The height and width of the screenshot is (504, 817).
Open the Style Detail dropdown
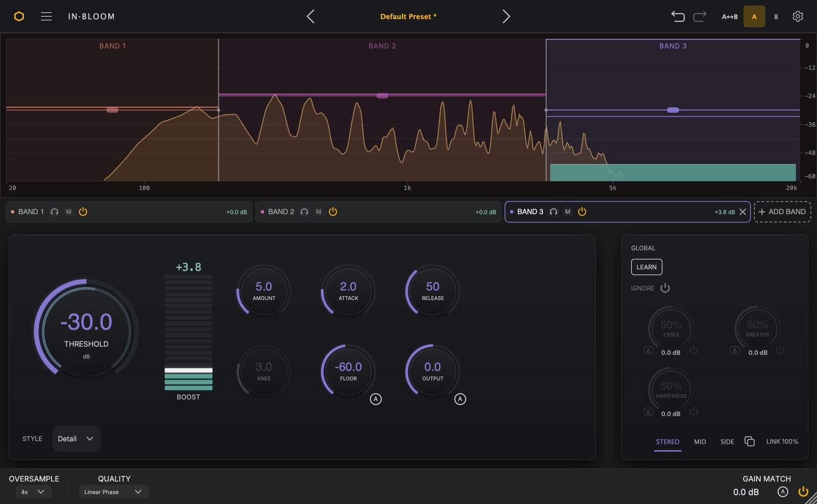click(76, 439)
